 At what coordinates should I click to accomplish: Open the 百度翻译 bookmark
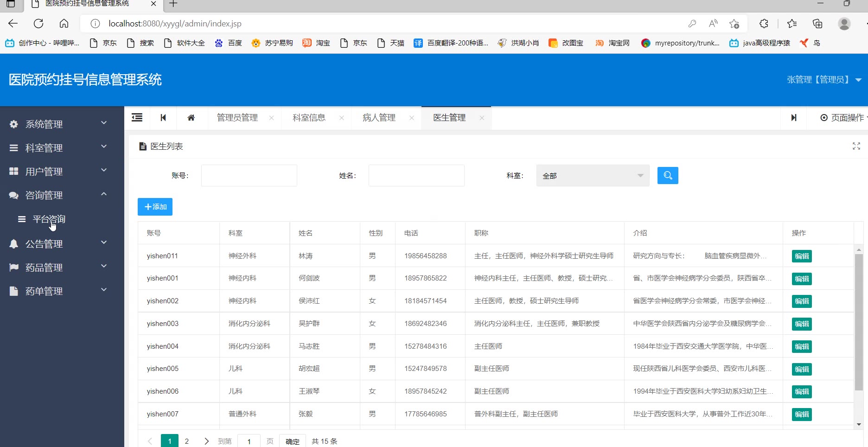pos(451,43)
